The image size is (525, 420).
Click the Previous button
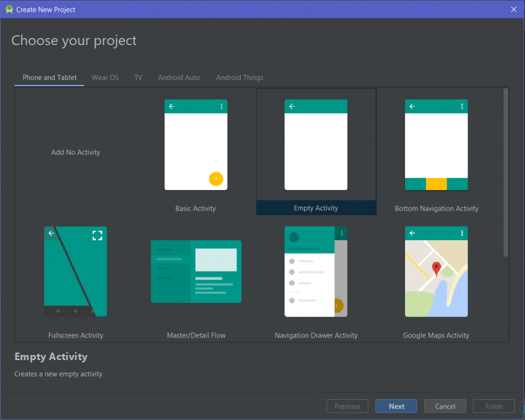coord(347,406)
